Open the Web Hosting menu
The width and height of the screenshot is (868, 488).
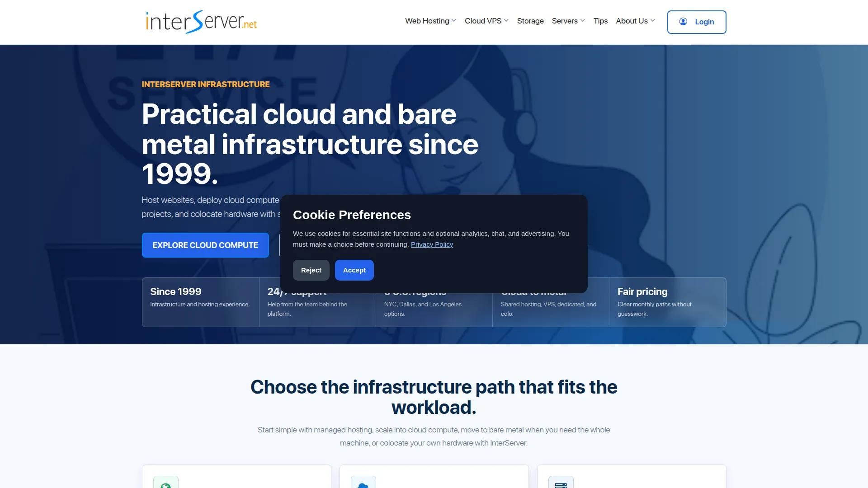pyautogui.click(x=430, y=21)
